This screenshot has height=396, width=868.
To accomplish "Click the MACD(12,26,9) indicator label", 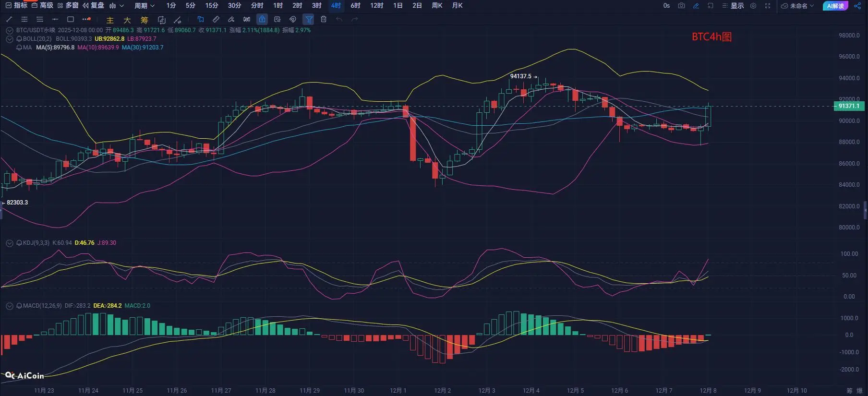I will (x=42, y=306).
